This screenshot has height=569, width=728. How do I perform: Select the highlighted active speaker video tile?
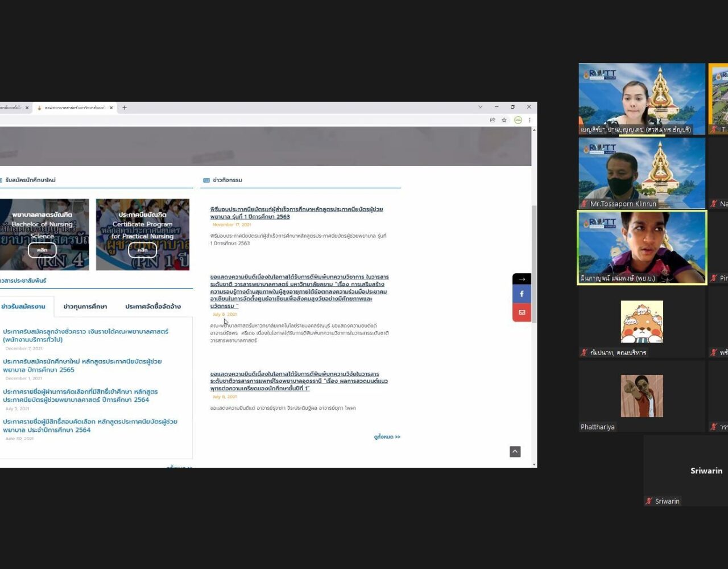(x=642, y=248)
